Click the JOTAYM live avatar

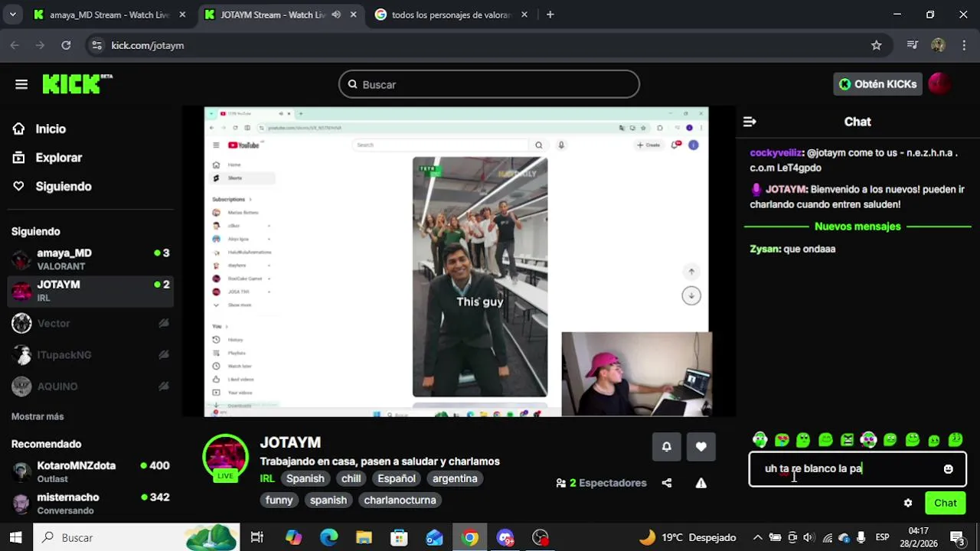point(225,458)
